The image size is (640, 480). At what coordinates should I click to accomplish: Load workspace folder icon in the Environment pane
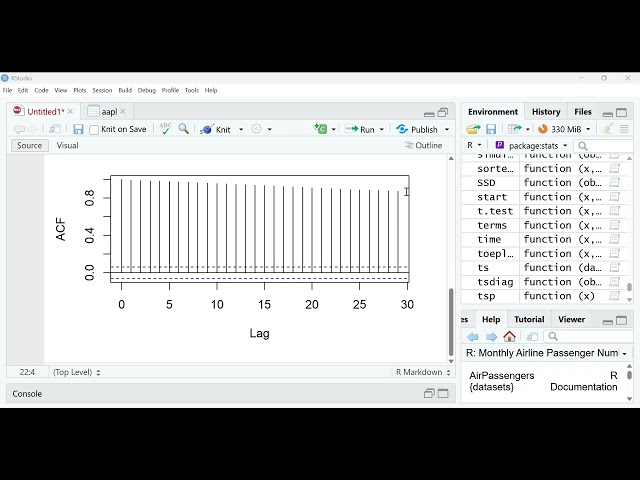pos(473,129)
